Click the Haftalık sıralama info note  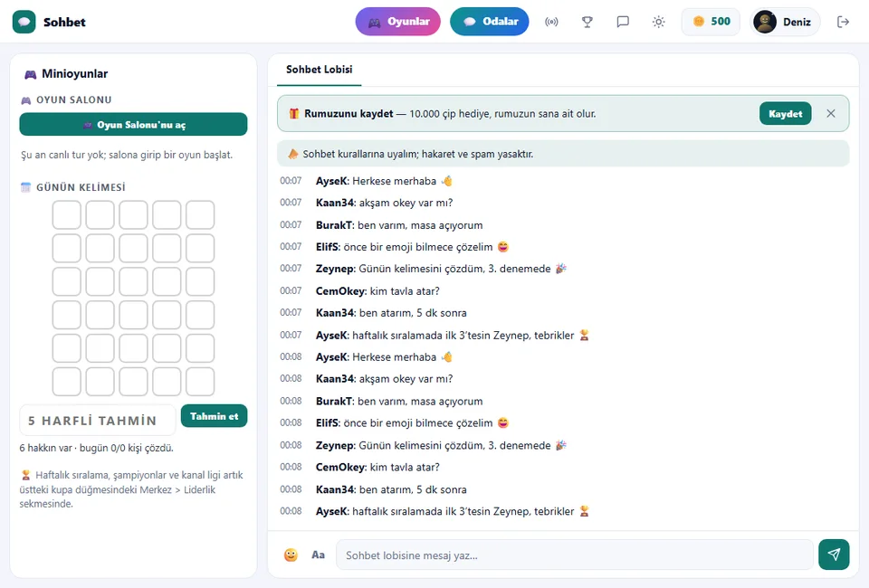point(131,489)
